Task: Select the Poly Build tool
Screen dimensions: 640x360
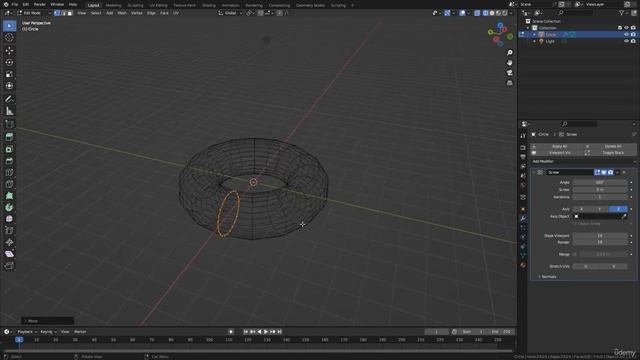Action: pos(9,196)
